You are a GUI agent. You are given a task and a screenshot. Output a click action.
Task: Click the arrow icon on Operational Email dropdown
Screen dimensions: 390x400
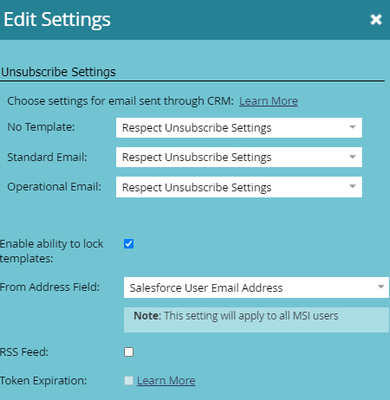352,187
